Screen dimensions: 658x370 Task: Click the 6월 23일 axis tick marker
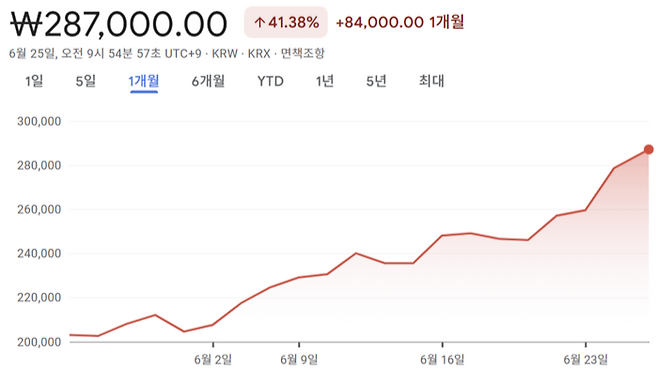586,345
